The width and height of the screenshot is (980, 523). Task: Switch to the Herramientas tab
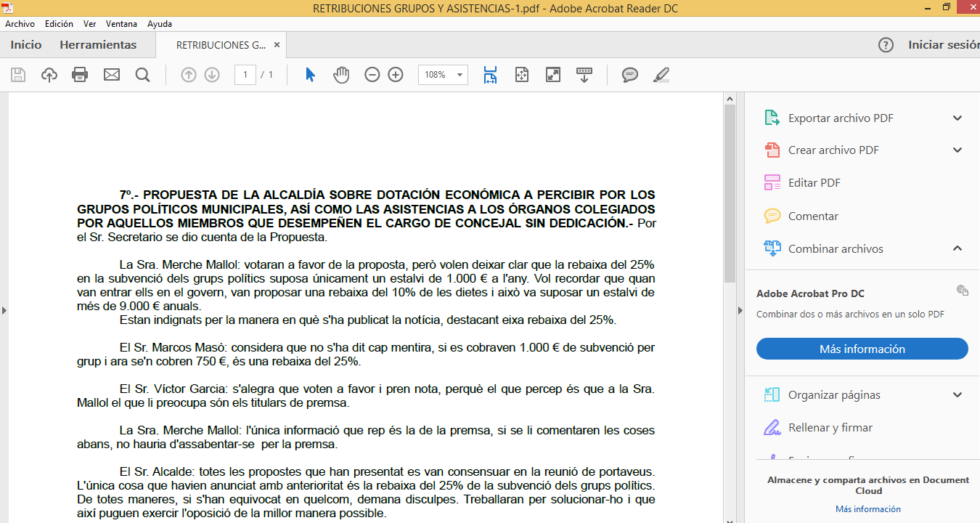(98, 45)
